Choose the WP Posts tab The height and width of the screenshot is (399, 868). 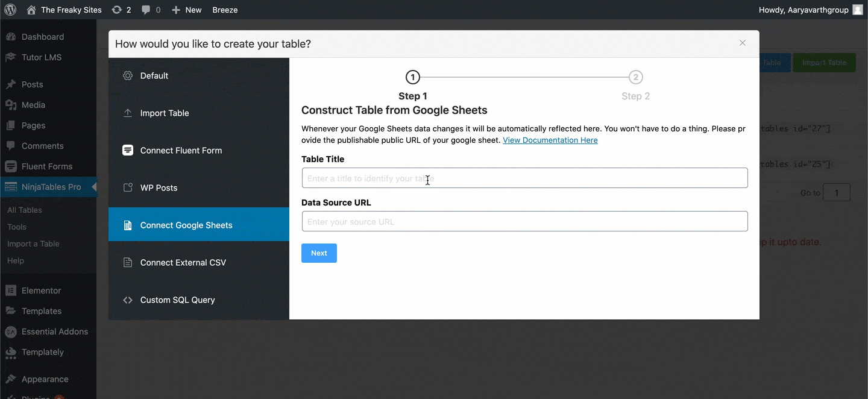pos(199,188)
